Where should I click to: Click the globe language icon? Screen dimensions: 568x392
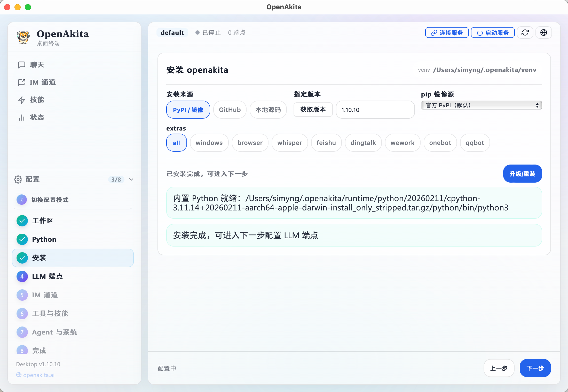click(x=543, y=33)
